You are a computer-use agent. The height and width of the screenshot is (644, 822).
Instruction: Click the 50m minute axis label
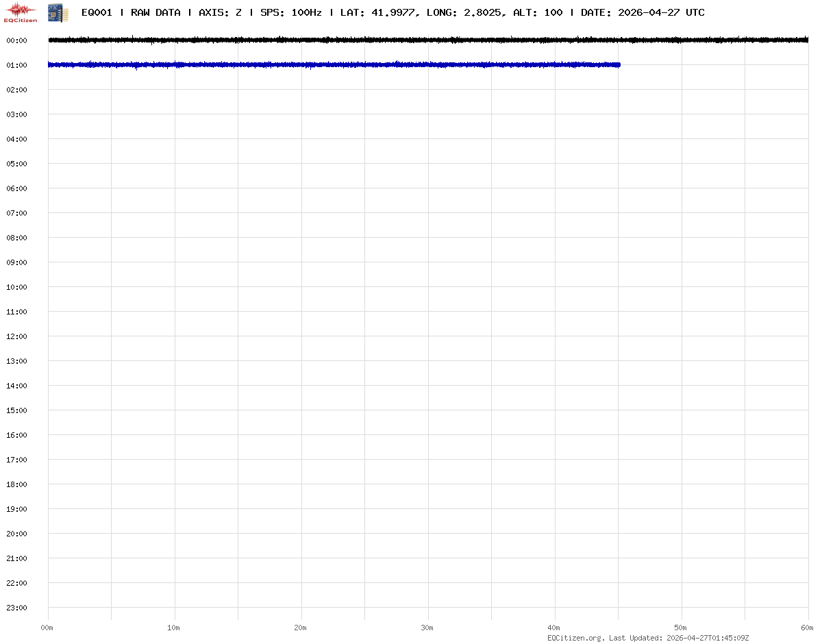coord(681,628)
